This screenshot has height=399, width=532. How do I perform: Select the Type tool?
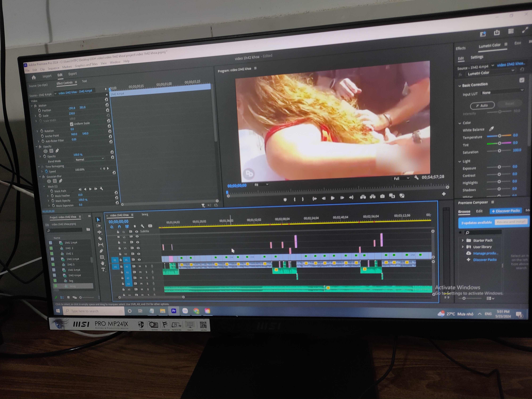click(x=103, y=270)
